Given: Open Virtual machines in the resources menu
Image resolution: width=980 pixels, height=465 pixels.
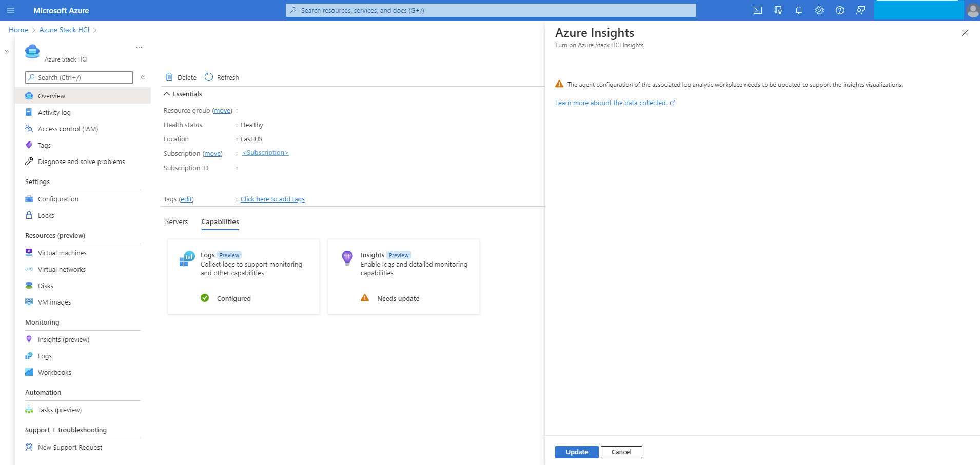Looking at the screenshot, I should coord(62,253).
